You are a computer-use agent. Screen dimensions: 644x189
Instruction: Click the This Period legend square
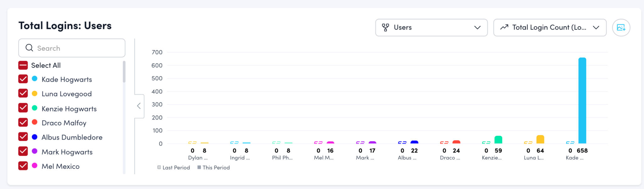pos(199,167)
